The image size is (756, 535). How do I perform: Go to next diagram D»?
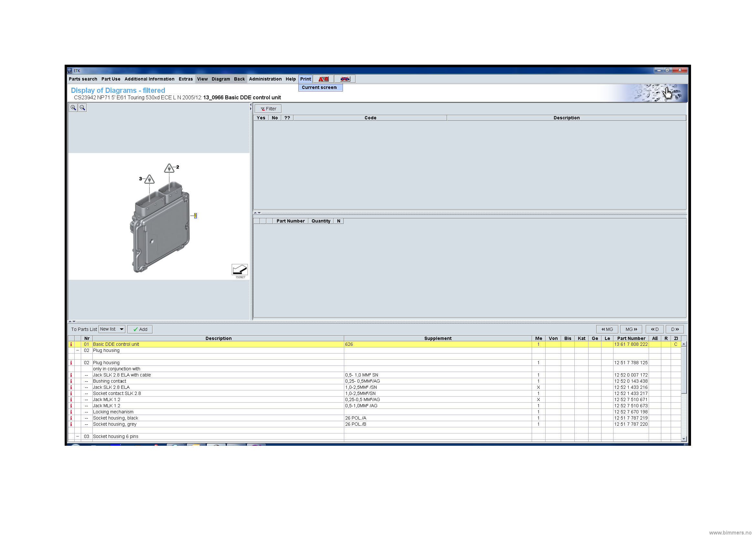click(675, 329)
